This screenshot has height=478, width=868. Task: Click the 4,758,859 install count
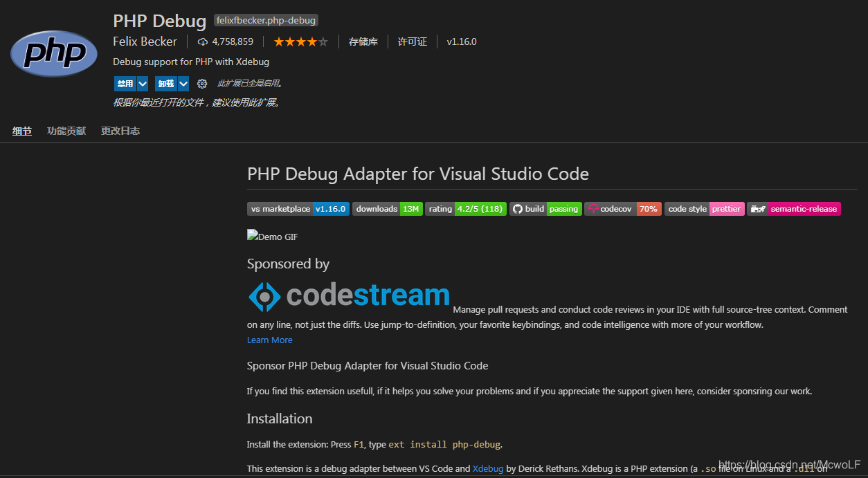[233, 42]
